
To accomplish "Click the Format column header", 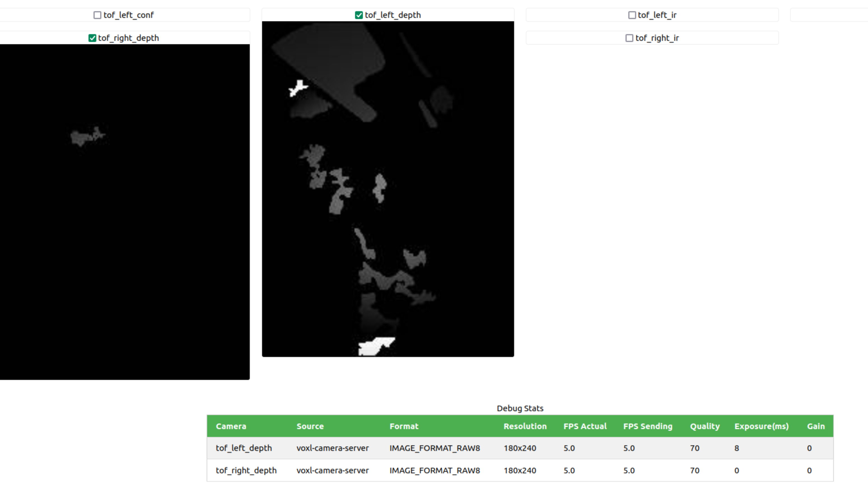I will pyautogui.click(x=404, y=426).
